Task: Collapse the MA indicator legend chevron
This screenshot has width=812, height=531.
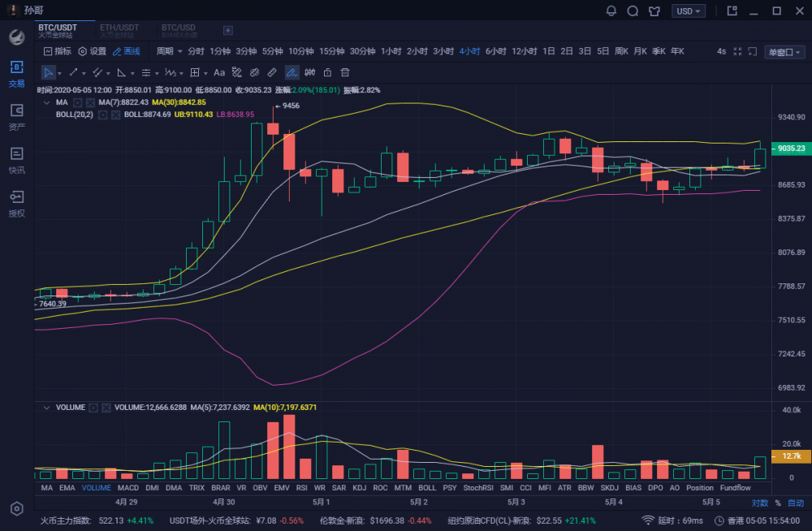Action: click(45, 103)
